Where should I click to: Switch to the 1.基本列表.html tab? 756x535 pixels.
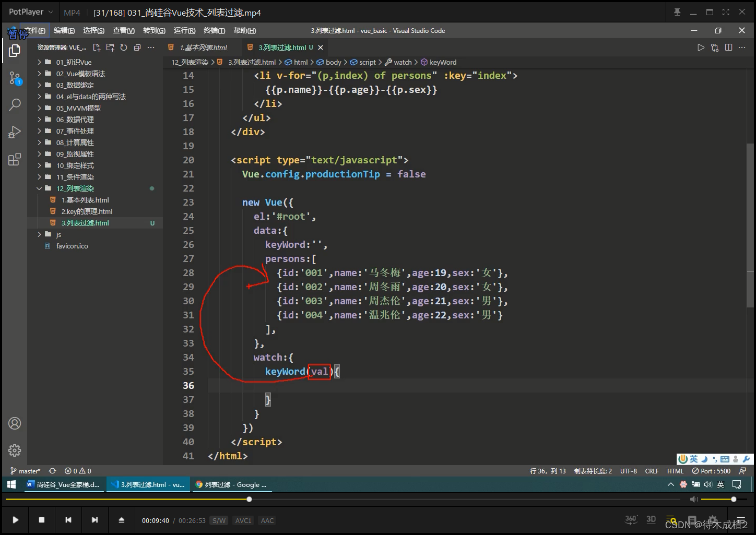pyautogui.click(x=203, y=47)
